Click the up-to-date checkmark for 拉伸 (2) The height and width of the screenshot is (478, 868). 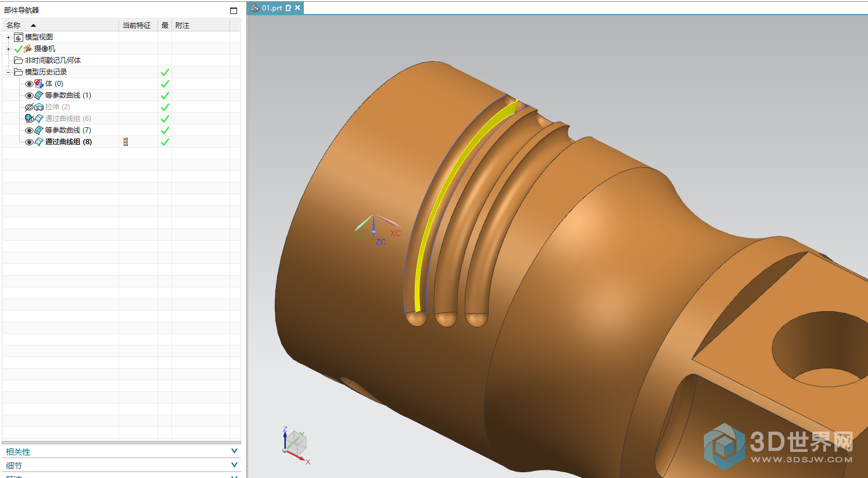pos(165,107)
